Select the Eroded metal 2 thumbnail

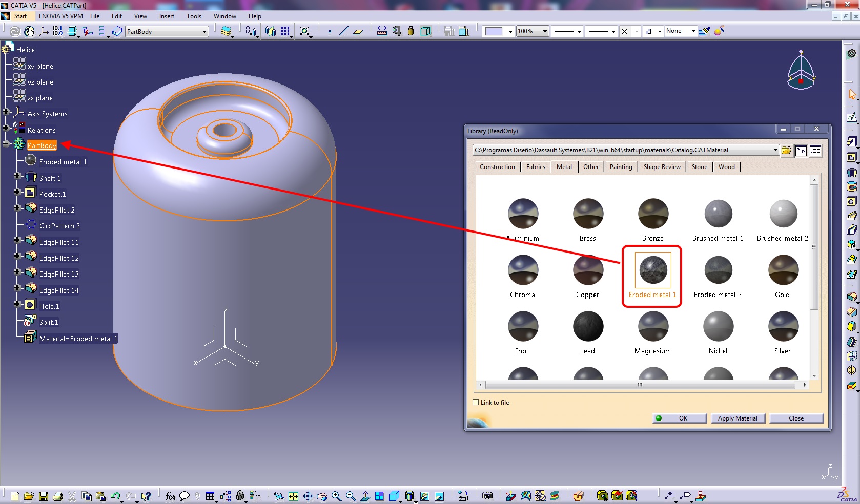tap(718, 270)
